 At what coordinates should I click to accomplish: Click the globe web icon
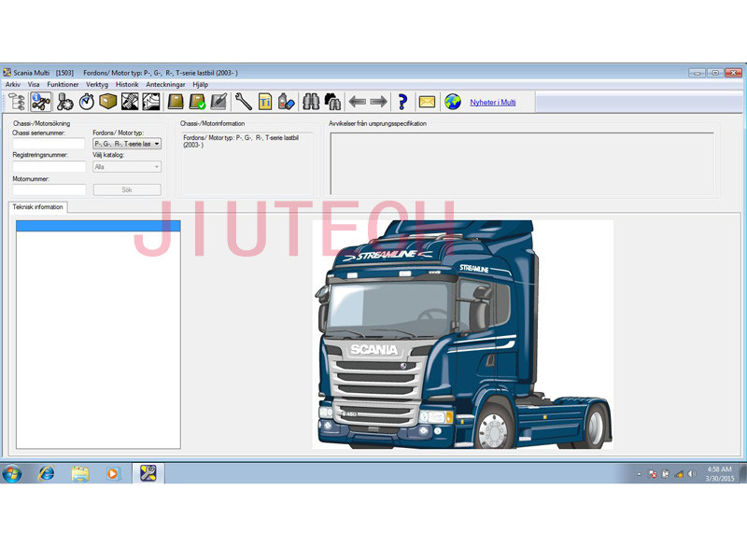453,102
